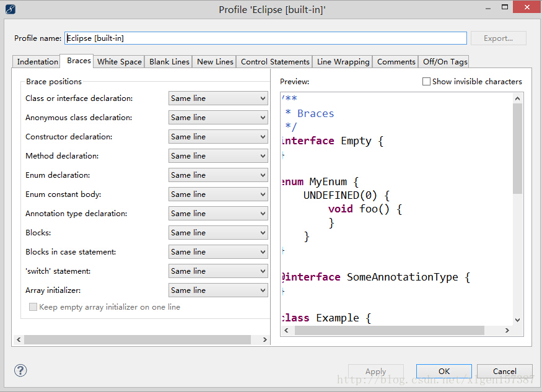Expand 'switch' statement brace dropdown

click(x=218, y=271)
